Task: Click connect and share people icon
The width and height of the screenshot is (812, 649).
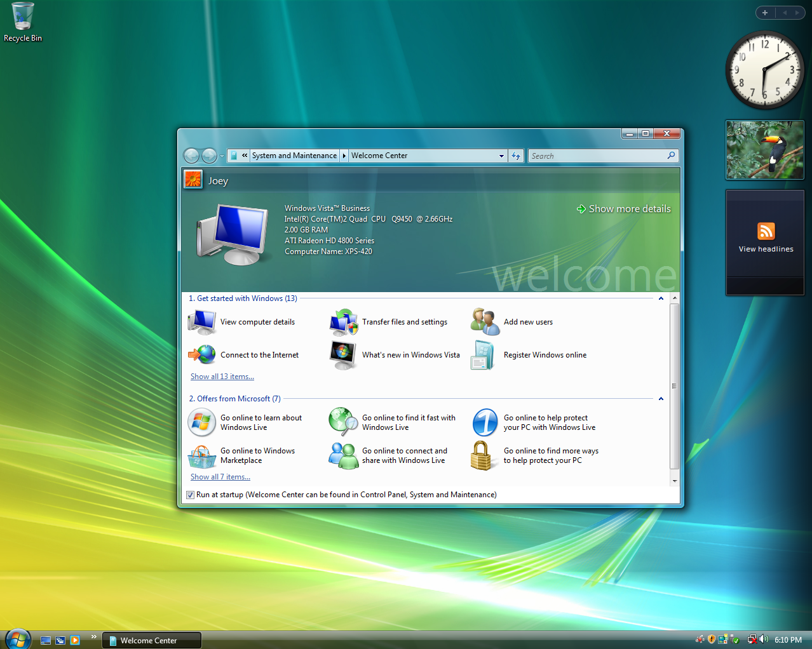Action: click(344, 455)
